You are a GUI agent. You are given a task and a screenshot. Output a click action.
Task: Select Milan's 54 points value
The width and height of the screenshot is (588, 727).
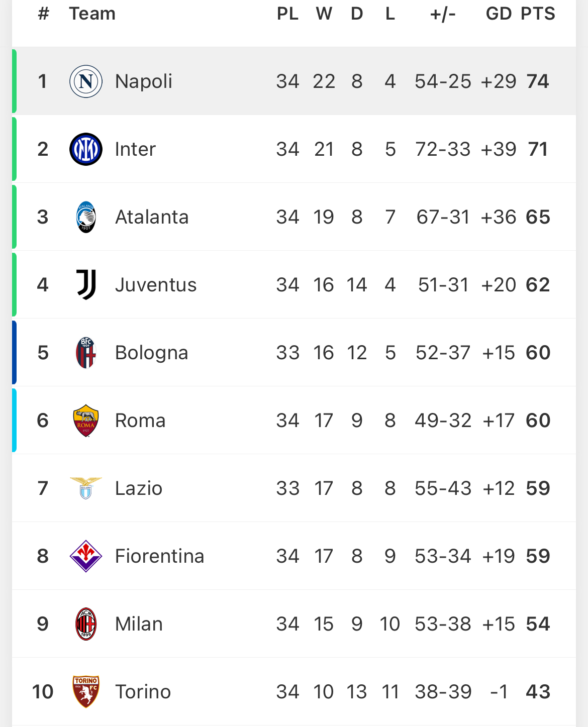click(538, 624)
